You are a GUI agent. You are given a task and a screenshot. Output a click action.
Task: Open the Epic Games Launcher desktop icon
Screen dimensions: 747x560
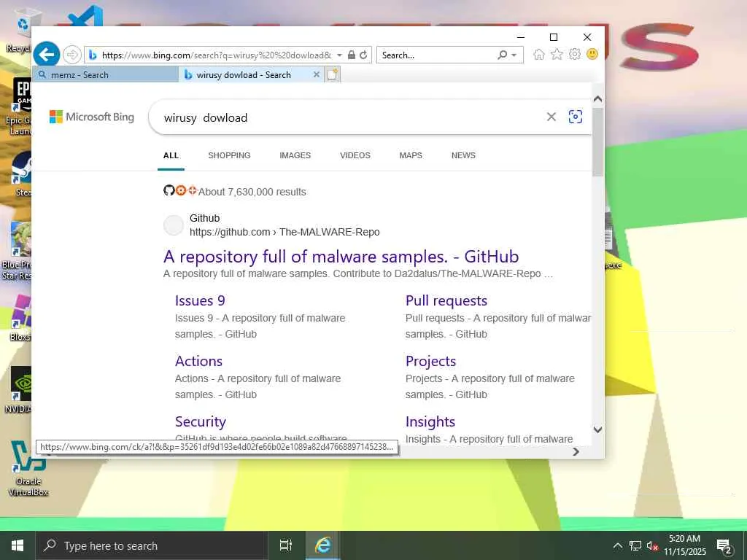[19, 107]
